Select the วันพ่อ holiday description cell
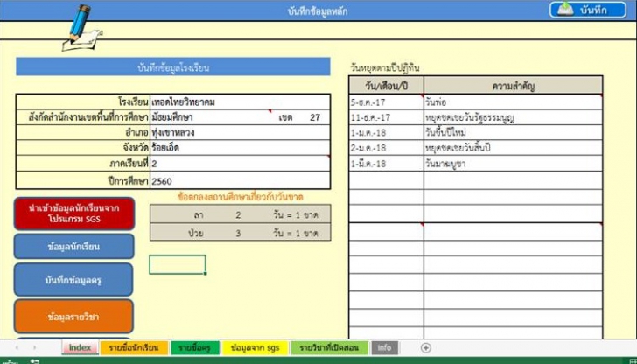 click(x=513, y=102)
